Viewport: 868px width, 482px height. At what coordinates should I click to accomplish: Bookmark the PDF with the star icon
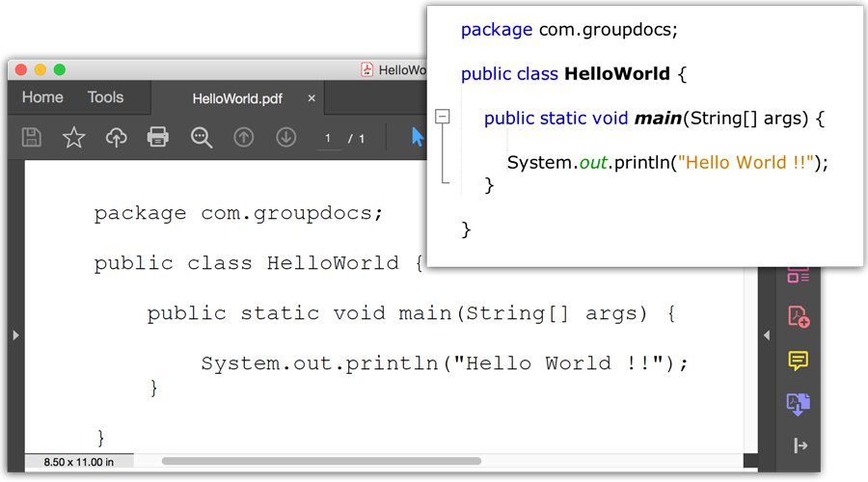point(73,137)
